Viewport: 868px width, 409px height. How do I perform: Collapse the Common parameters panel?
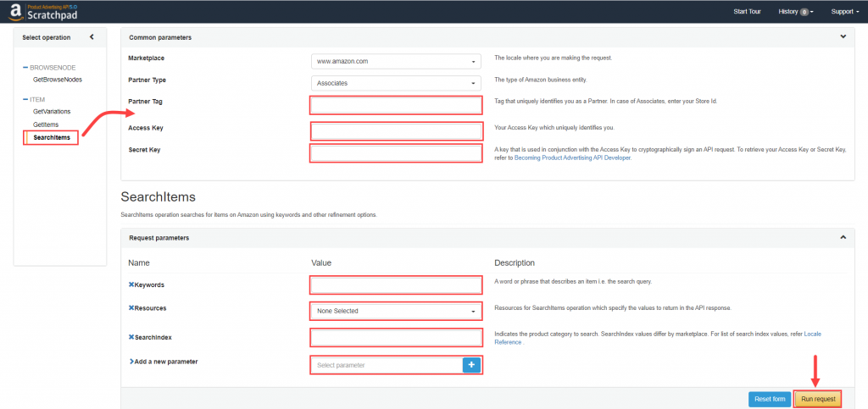[x=843, y=37]
